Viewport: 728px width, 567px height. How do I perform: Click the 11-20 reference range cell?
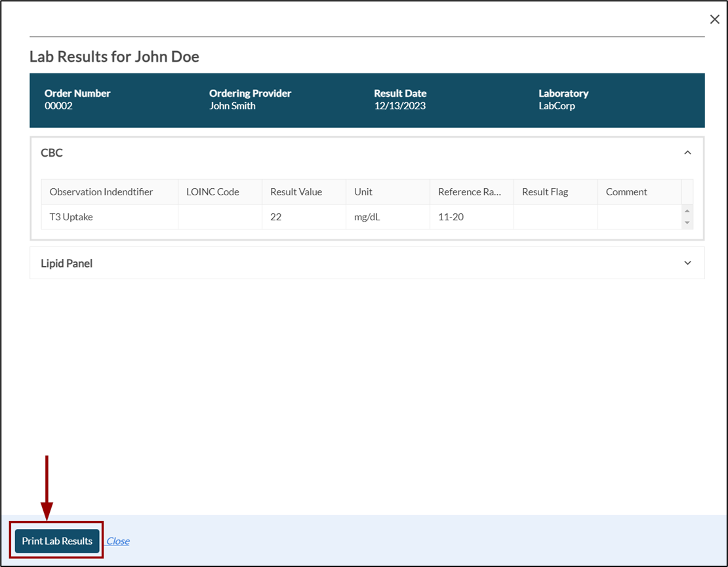coord(451,217)
